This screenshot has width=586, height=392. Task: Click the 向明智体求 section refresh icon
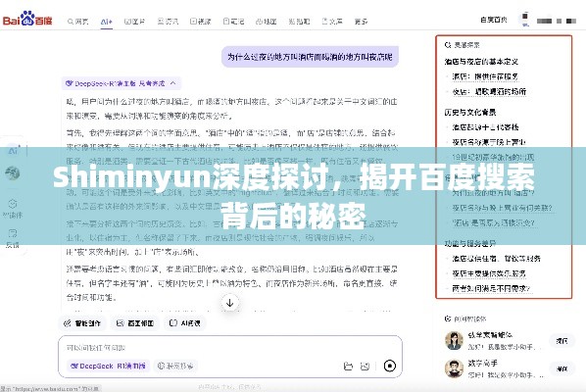coord(448,318)
